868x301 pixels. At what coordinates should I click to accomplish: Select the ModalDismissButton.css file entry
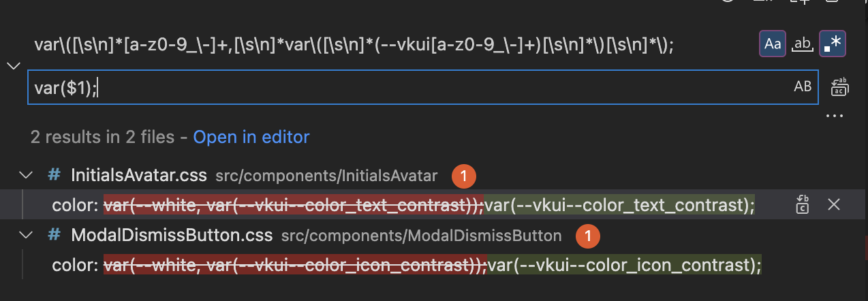(x=171, y=236)
